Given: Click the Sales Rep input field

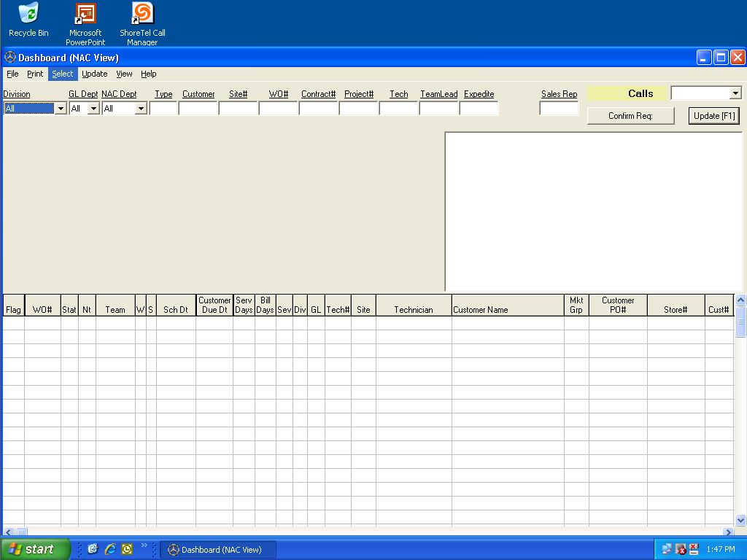Looking at the screenshot, I should 559,108.
